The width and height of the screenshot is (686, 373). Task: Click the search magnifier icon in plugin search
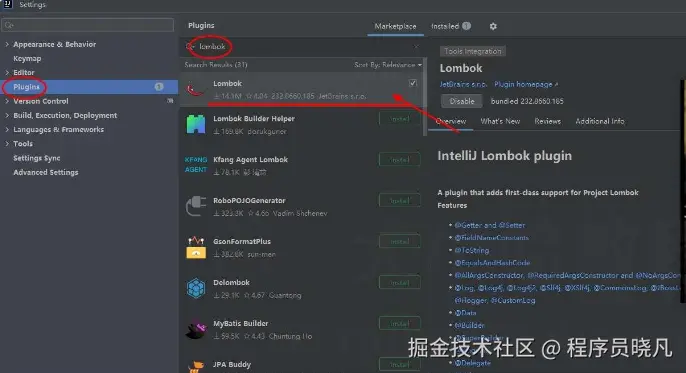point(189,46)
